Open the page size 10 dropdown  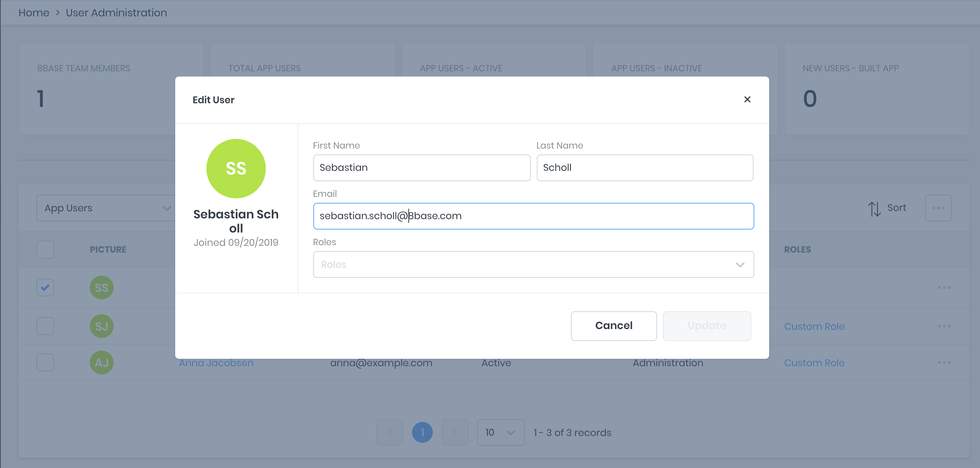click(x=500, y=432)
